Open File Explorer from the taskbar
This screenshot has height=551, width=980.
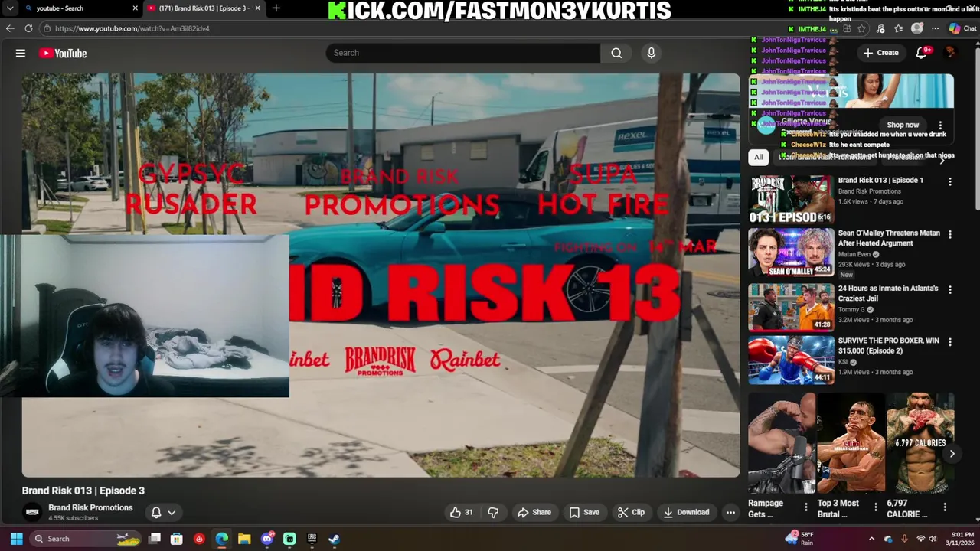(x=244, y=539)
